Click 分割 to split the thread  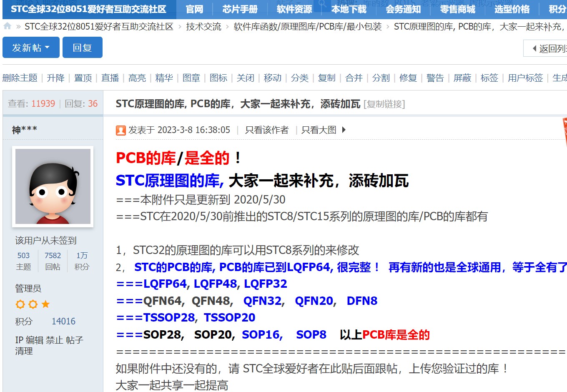(381, 78)
